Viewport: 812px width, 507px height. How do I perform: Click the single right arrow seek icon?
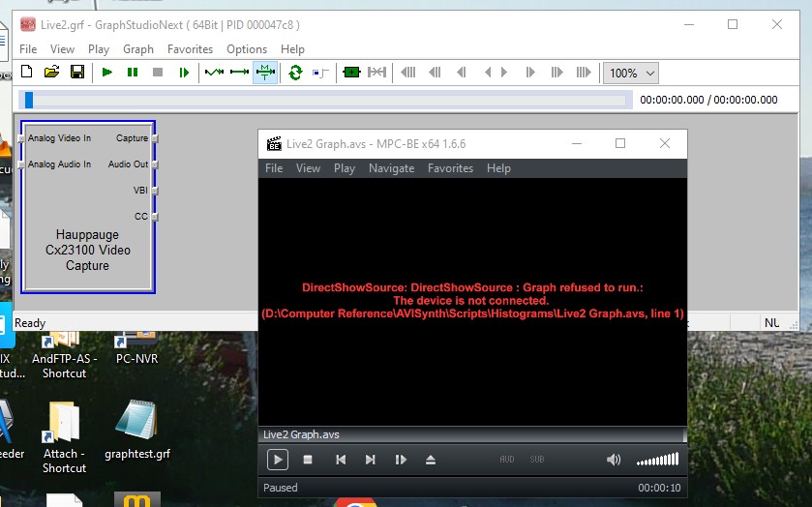click(x=504, y=72)
